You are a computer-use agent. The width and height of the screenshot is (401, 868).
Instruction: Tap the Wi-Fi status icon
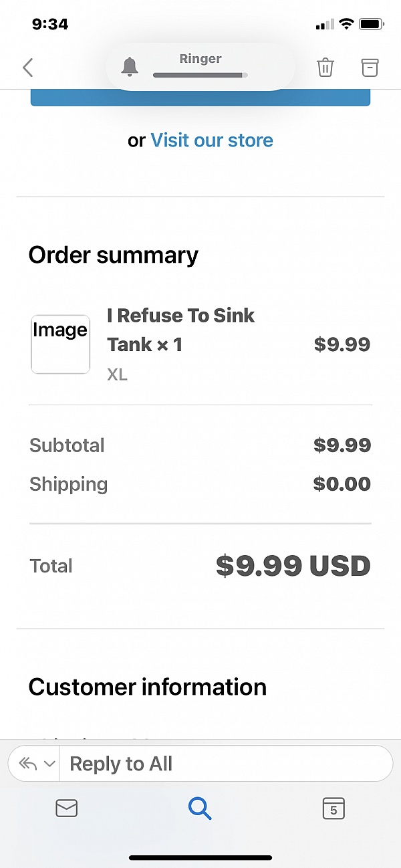(x=346, y=24)
